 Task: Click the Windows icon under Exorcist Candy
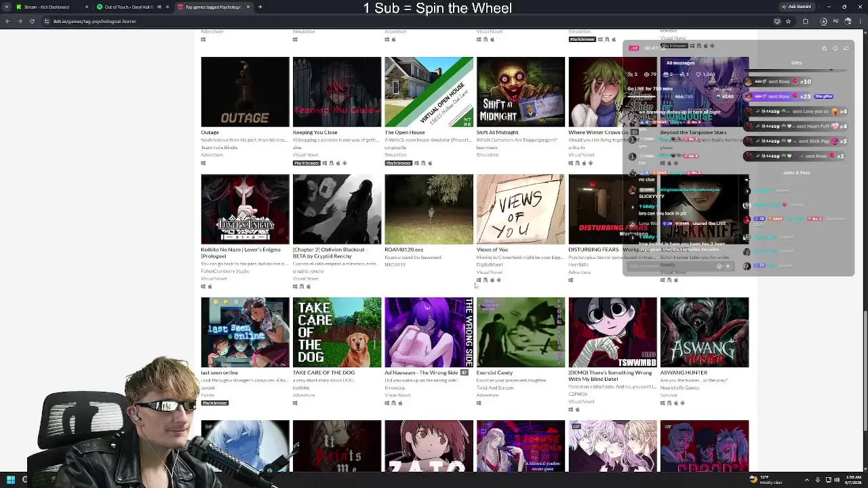(479, 403)
